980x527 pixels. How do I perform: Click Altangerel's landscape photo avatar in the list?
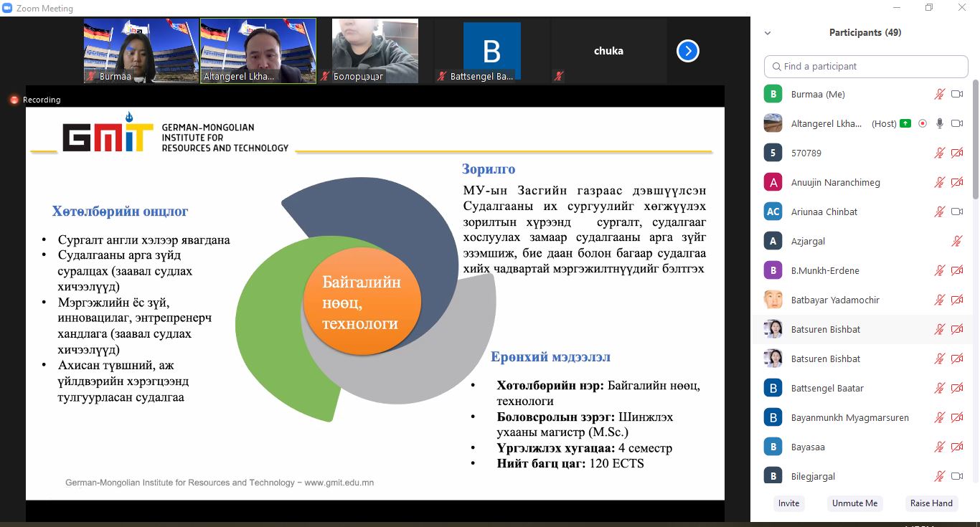(x=773, y=123)
